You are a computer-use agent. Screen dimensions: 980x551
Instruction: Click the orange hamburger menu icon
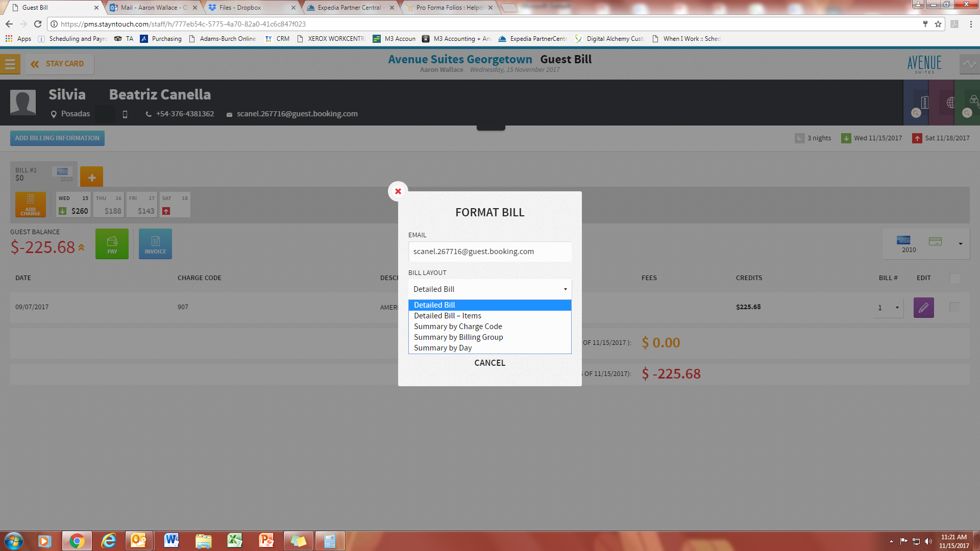pyautogui.click(x=10, y=64)
